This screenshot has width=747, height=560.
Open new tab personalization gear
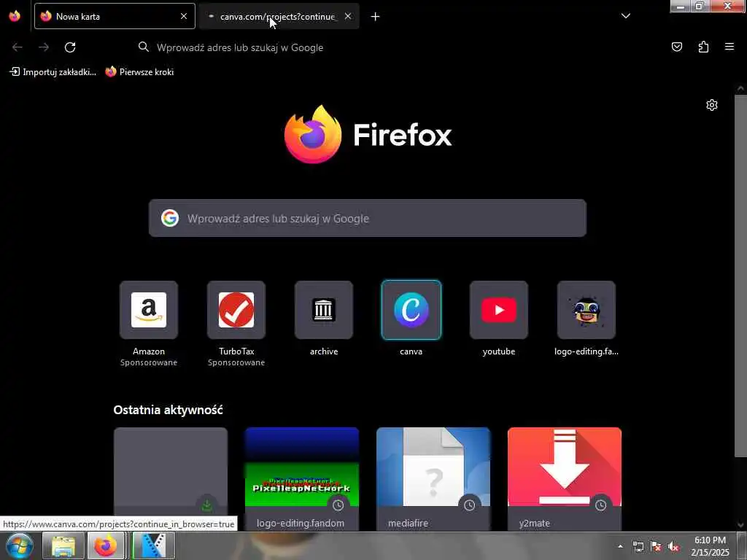pos(712,105)
